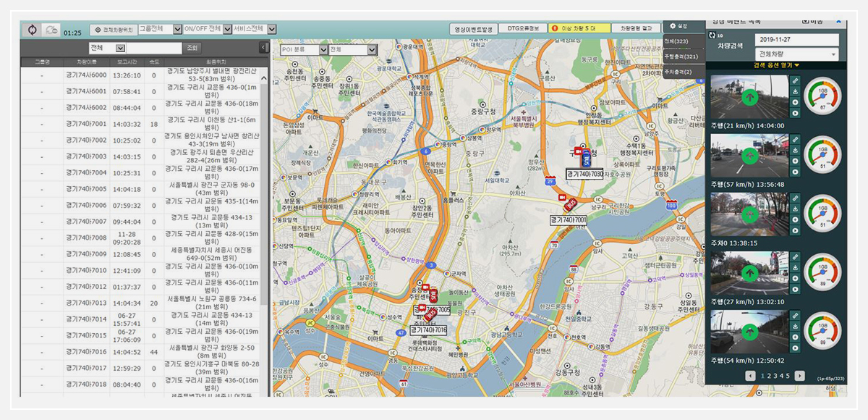
Task: Click the play icon for the 13:56:48 event
Action: 795,172
